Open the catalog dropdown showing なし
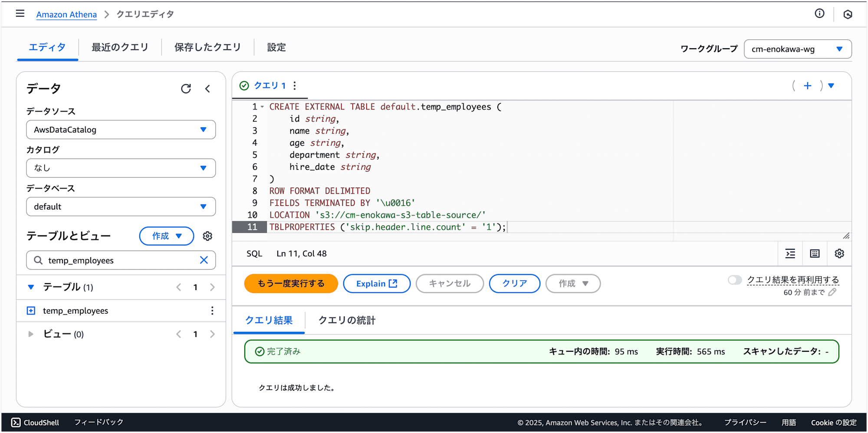Image resolution: width=868 pixels, height=433 pixels. (x=121, y=168)
